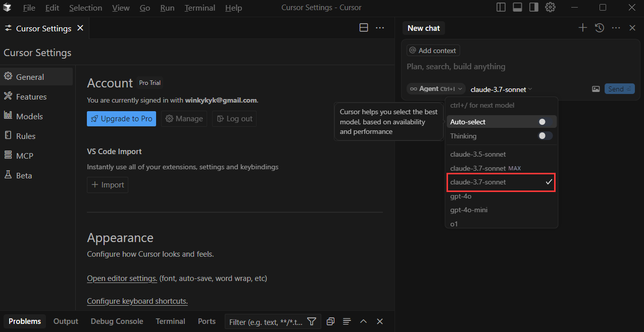Enable Thinking toggle
644x332 pixels.
click(x=545, y=136)
